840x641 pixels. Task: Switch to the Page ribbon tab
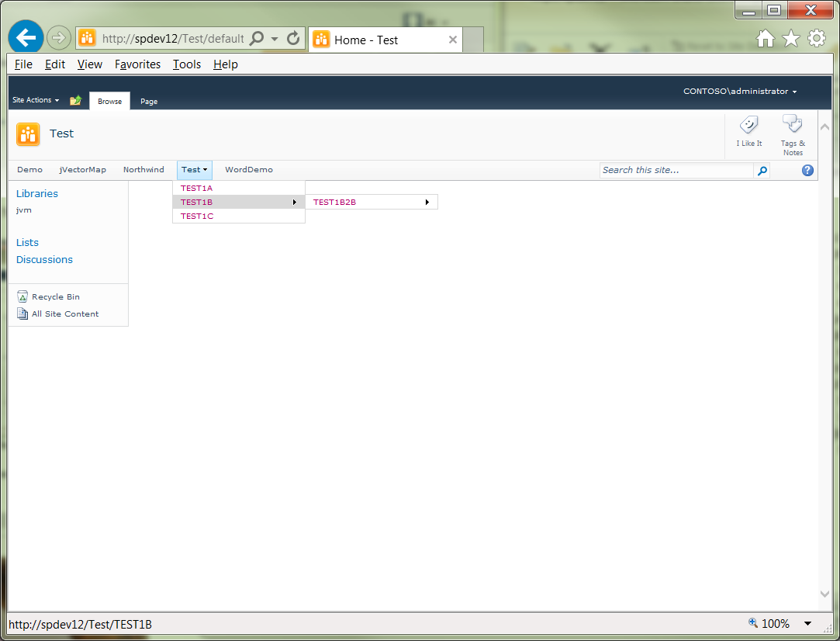click(148, 101)
